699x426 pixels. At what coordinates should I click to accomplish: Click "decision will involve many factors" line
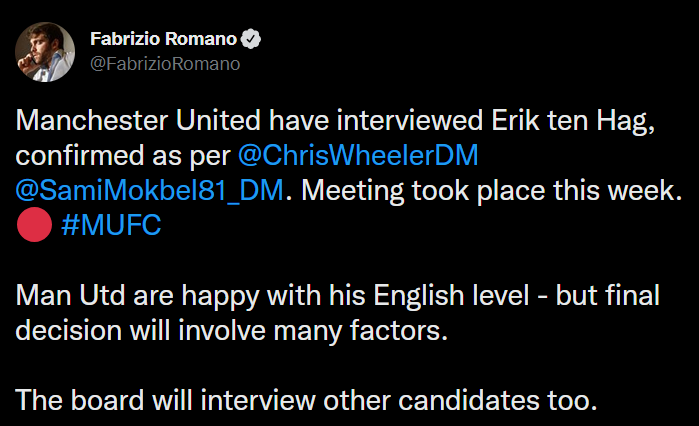(x=231, y=331)
